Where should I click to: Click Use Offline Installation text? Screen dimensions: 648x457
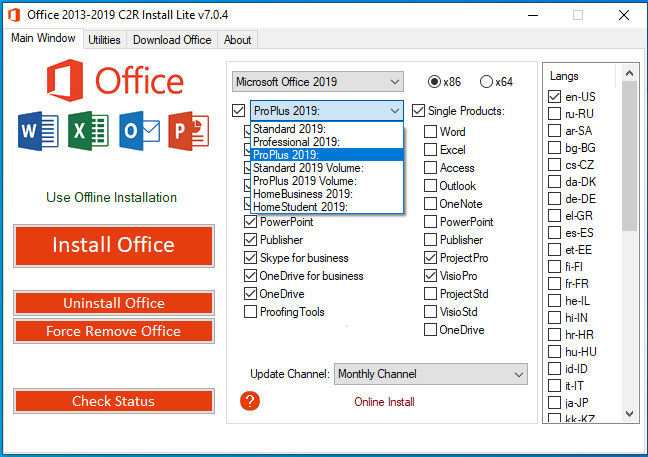111,198
